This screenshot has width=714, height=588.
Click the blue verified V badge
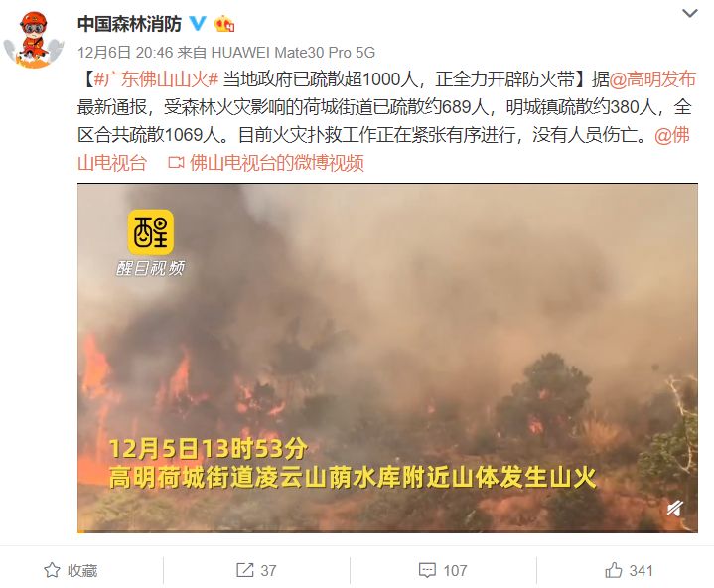pos(198,23)
